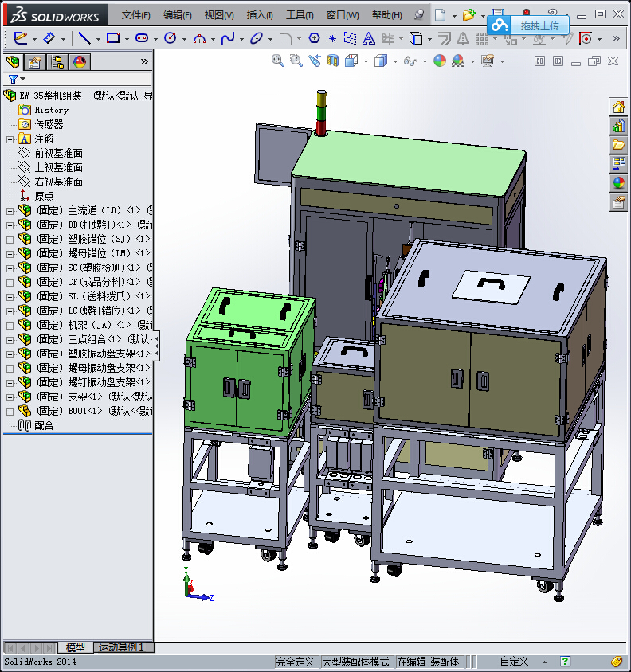
Task: Click the sketch Text tool
Action: point(368,39)
